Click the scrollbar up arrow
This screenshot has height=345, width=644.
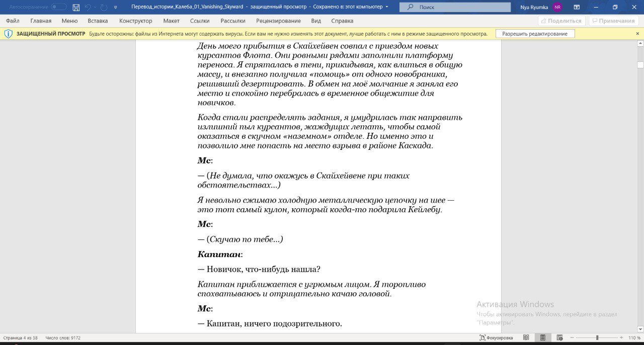click(x=640, y=45)
